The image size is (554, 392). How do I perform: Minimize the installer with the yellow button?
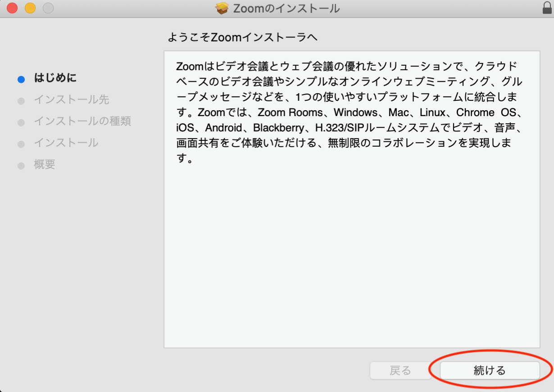point(30,8)
